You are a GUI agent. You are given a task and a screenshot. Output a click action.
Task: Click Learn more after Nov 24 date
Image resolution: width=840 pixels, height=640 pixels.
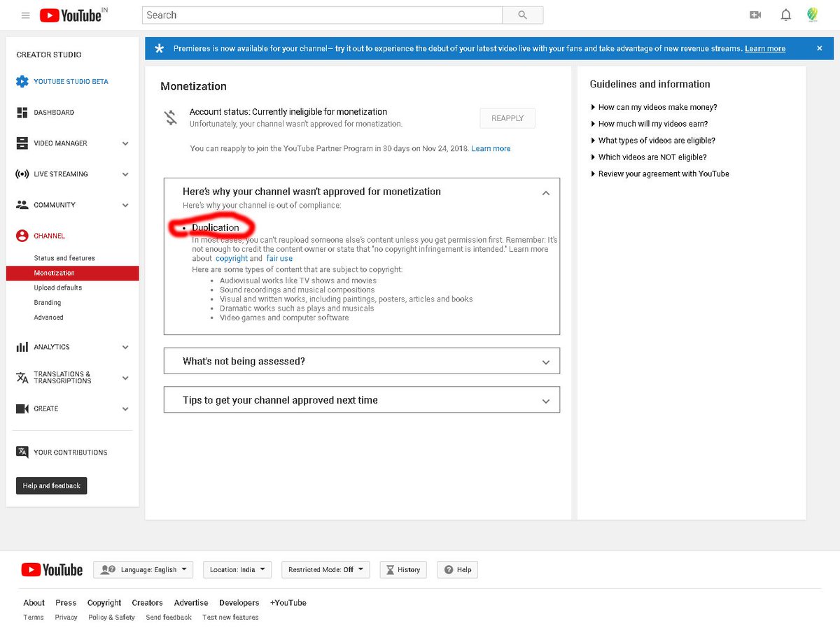tap(491, 148)
